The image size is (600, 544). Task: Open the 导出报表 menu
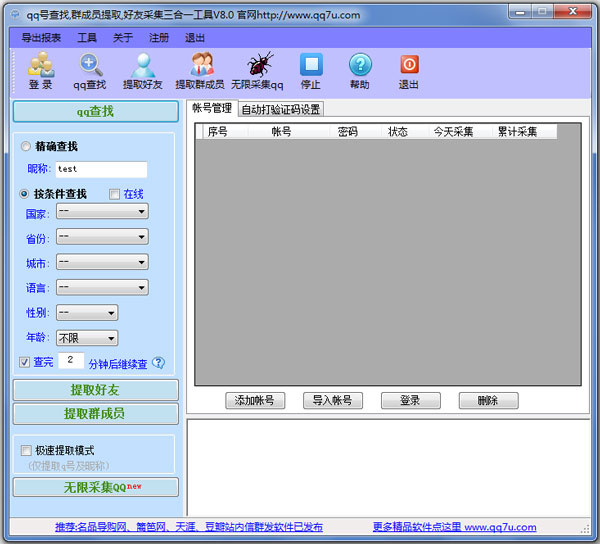point(41,38)
